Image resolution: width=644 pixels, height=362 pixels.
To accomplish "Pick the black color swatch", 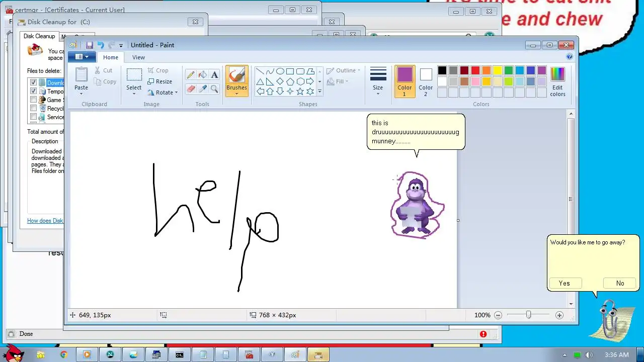I will tap(442, 70).
